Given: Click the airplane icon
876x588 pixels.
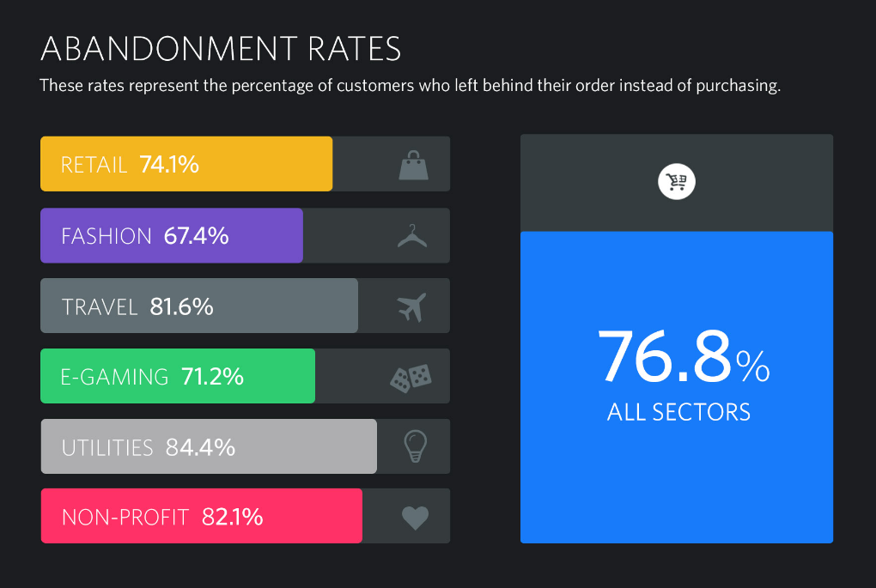Looking at the screenshot, I should point(412,306).
